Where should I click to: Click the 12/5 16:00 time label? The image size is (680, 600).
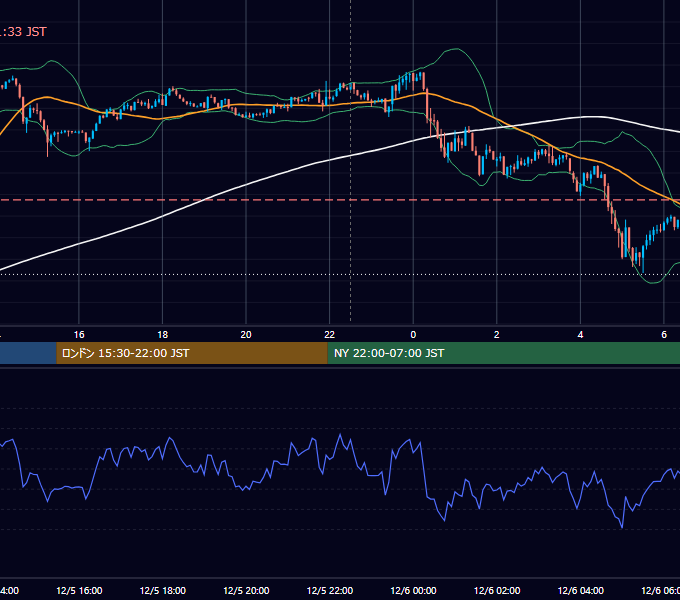79,590
